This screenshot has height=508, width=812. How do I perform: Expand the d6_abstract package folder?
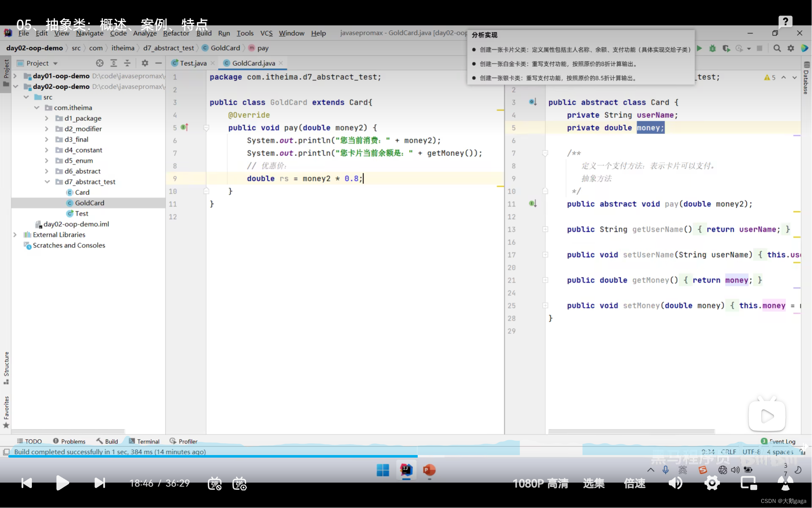[x=47, y=171]
